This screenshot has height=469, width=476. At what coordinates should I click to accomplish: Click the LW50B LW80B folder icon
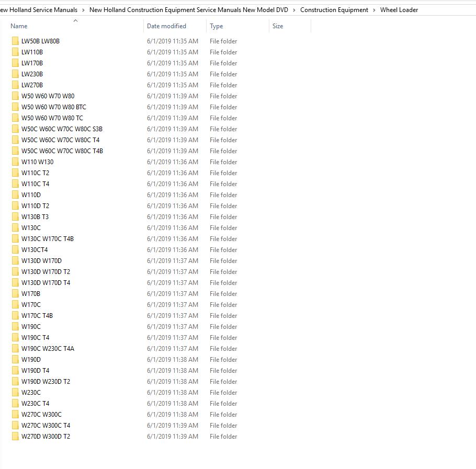point(15,41)
